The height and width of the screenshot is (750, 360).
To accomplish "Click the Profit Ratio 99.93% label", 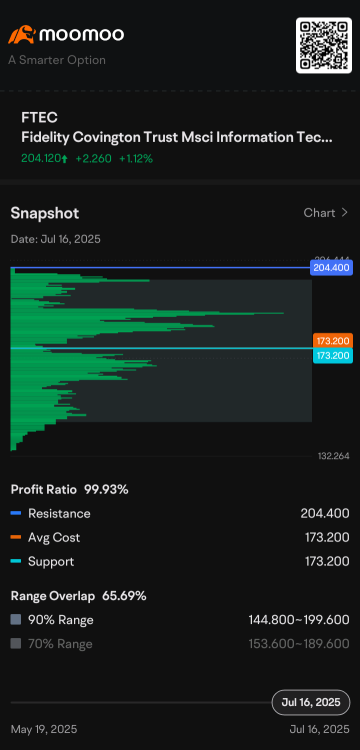I will tap(69, 489).
